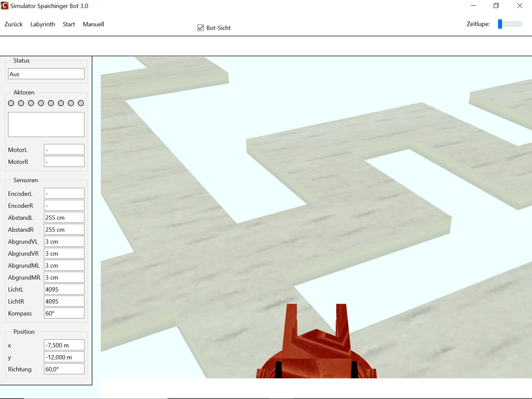Click the EncoderR sensor field
This screenshot has width=532, height=399.
point(64,205)
